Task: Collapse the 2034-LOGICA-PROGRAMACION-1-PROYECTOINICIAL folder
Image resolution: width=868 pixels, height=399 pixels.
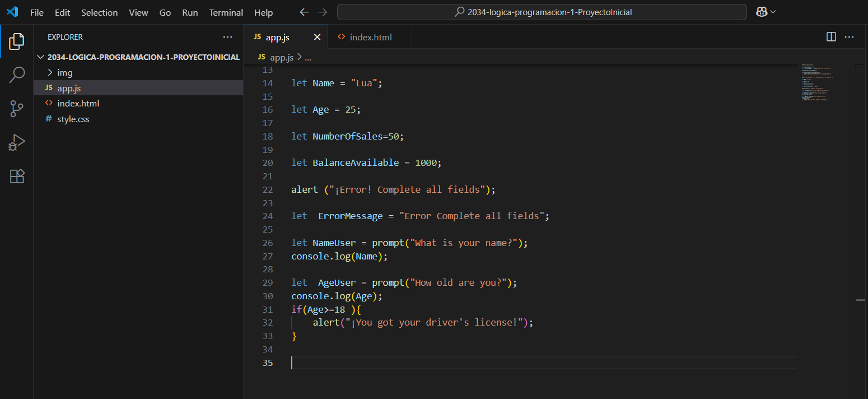Action: (x=138, y=57)
